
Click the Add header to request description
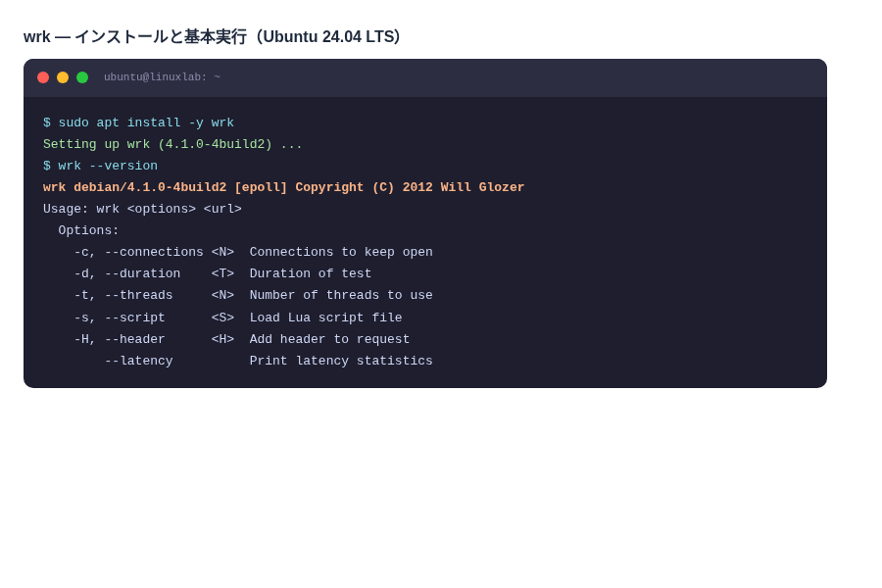point(329,339)
